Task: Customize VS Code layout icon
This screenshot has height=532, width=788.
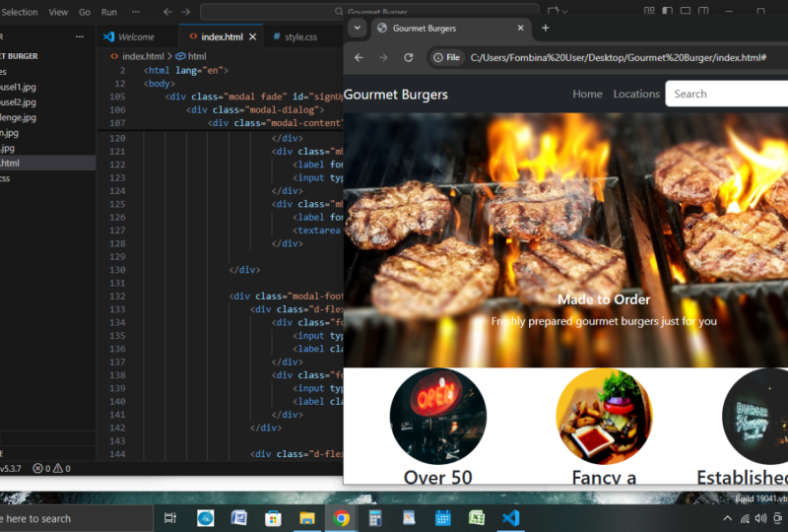Action: [x=649, y=11]
